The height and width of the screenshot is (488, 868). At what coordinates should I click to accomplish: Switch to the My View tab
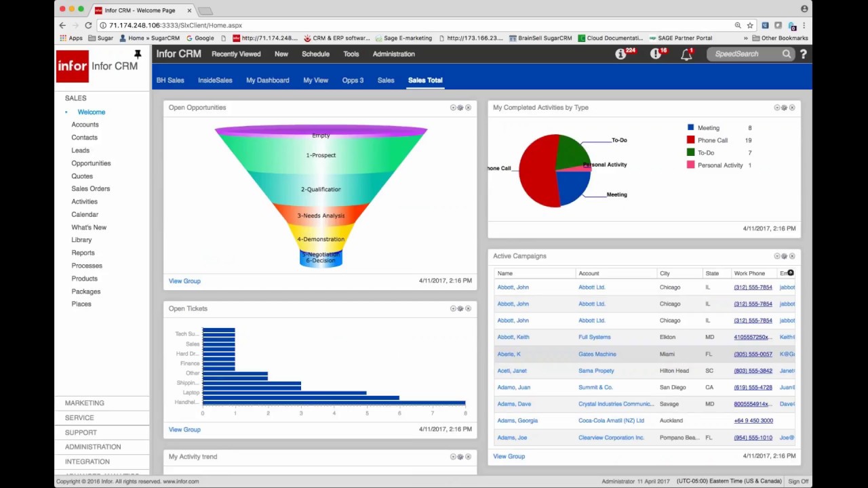[316, 80]
